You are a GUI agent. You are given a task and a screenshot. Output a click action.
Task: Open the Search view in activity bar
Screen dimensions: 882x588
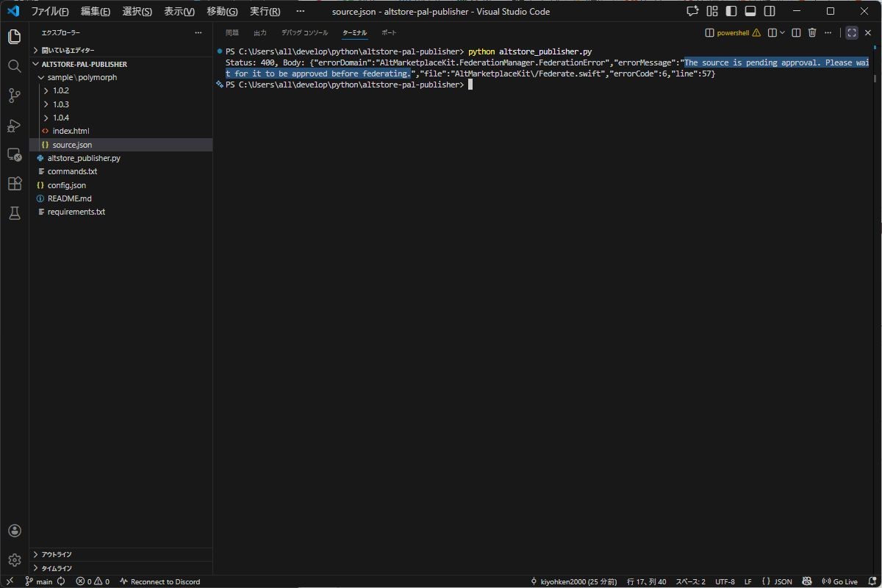[x=14, y=66]
